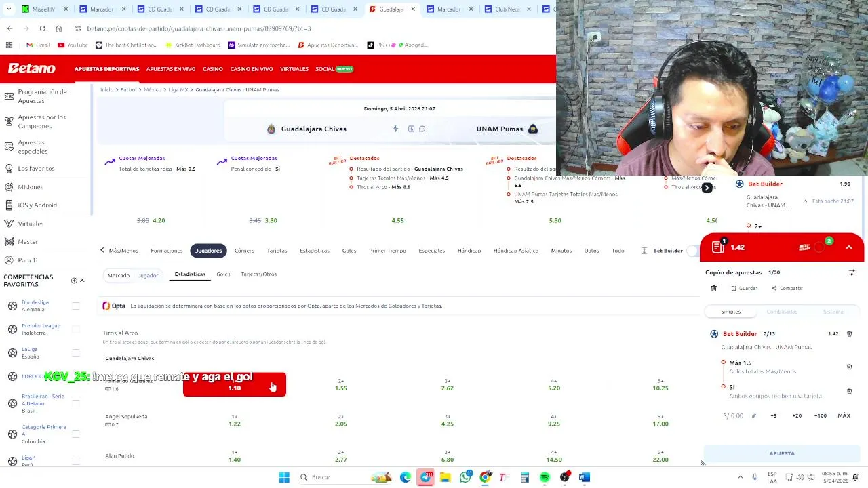Click the Betano logo
The image size is (868, 488).
(x=31, y=68)
